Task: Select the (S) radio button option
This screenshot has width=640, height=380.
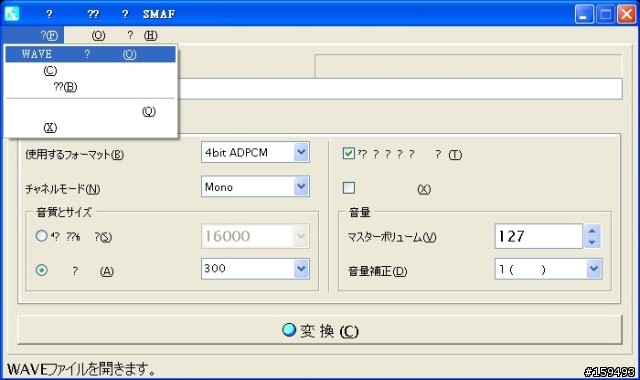Action: coord(42,236)
